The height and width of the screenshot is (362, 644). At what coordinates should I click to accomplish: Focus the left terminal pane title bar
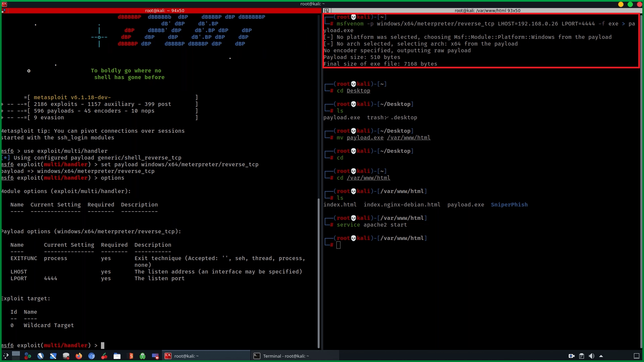[x=164, y=11]
